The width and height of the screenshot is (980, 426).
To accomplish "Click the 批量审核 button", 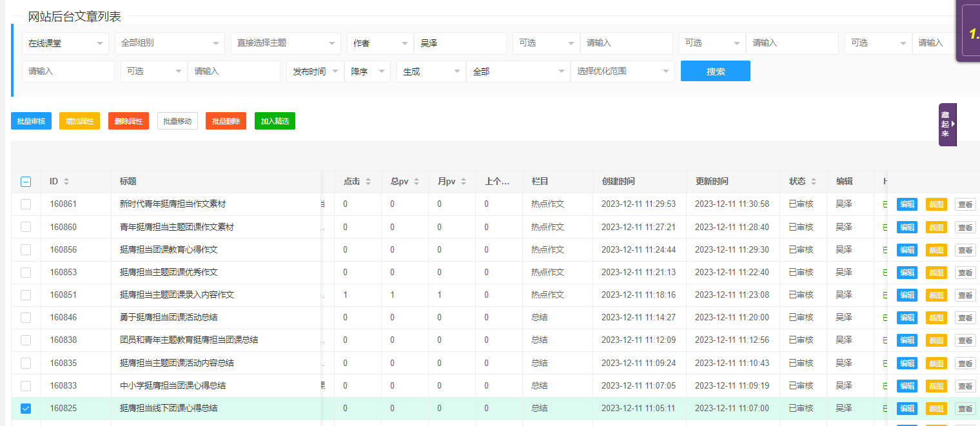I will [31, 121].
